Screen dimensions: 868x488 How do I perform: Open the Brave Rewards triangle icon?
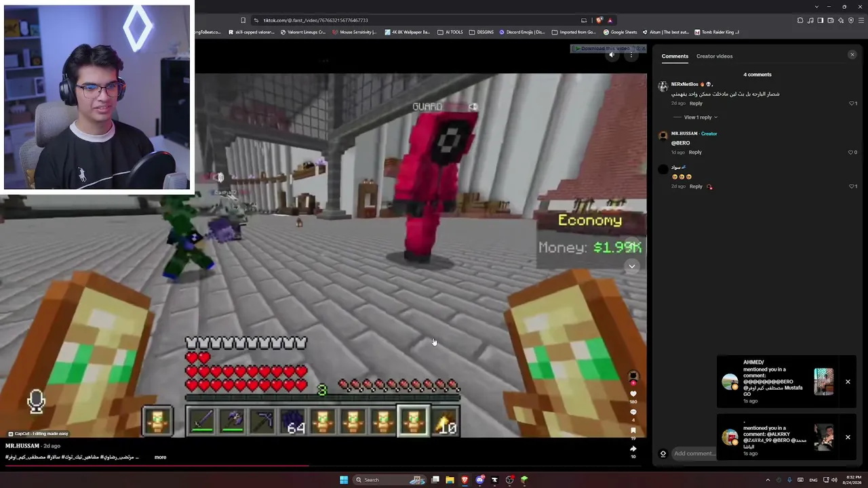click(x=610, y=20)
